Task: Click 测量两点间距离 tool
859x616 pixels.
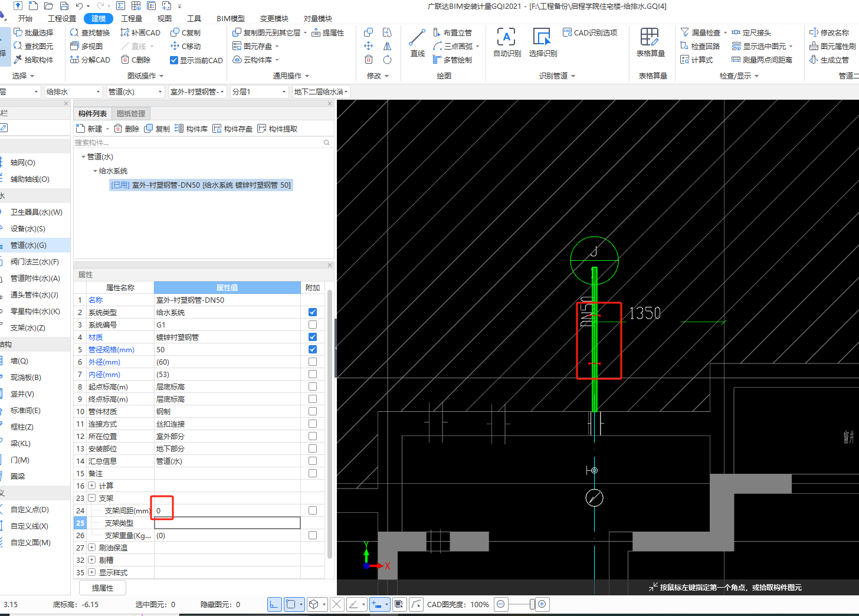Action: click(x=762, y=60)
